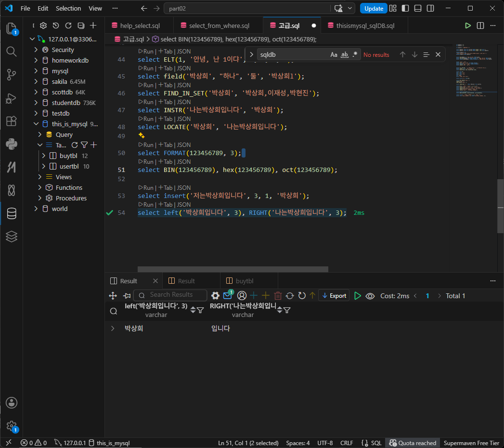Viewport: 504px width, 448px height.
Task: Insert a new row with the blue plus icon
Action: 254,296
